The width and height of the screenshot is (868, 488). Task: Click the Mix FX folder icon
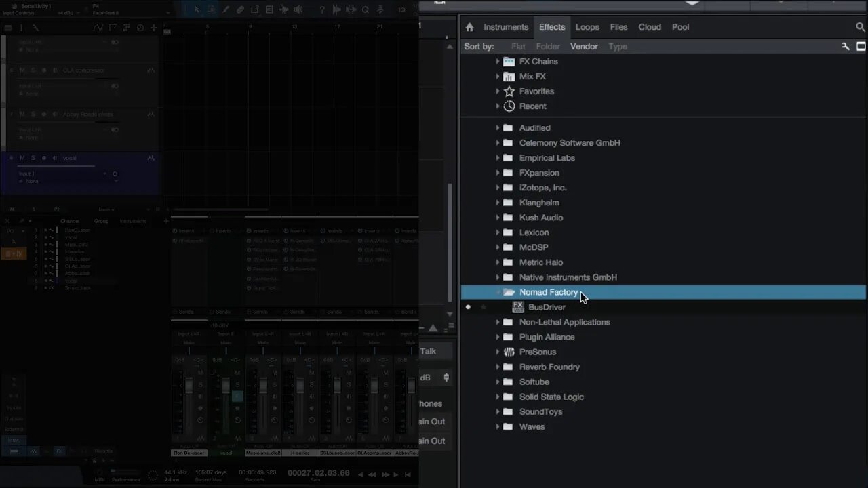click(x=509, y=76)
